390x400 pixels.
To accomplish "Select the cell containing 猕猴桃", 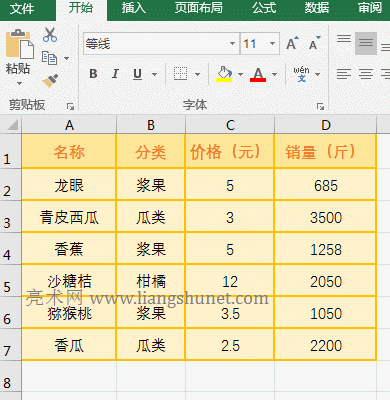I will pos(69,312).
